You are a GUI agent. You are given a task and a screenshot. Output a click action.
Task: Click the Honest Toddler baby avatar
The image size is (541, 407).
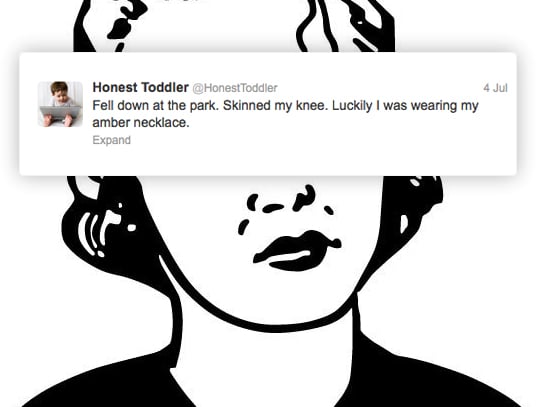pos(60,104)
